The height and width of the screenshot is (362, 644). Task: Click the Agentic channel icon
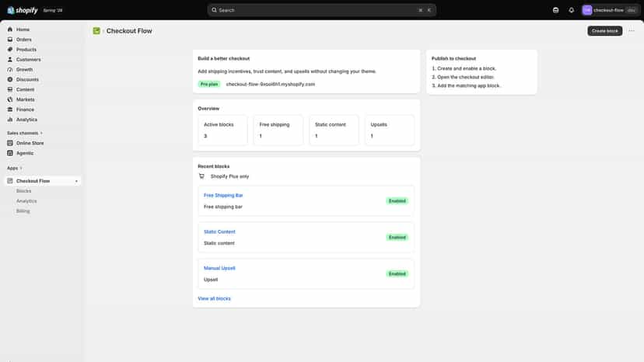(10, 153)
